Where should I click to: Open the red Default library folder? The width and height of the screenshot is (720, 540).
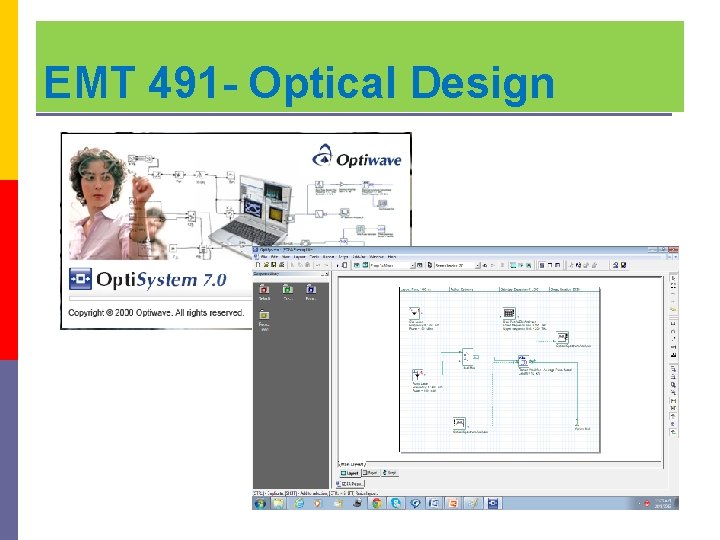[264, 292]
